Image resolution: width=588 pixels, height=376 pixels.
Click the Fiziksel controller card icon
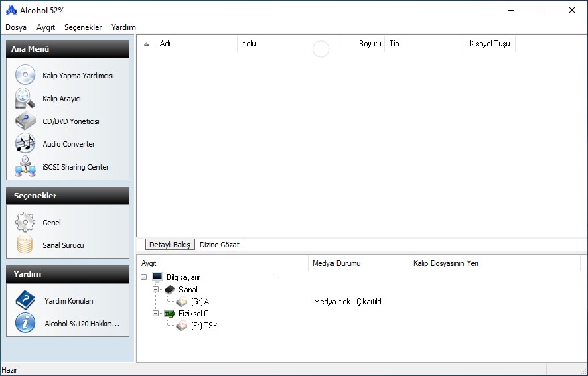click(x=169, y=314)
